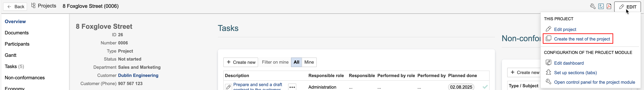Open the Gantt section in sidebar

tap(10, 55)
